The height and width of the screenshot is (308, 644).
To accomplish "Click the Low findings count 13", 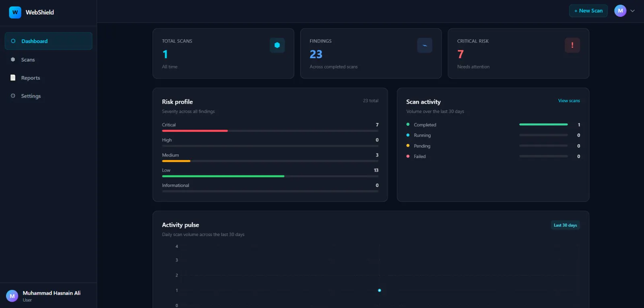I will pos(376,170).
